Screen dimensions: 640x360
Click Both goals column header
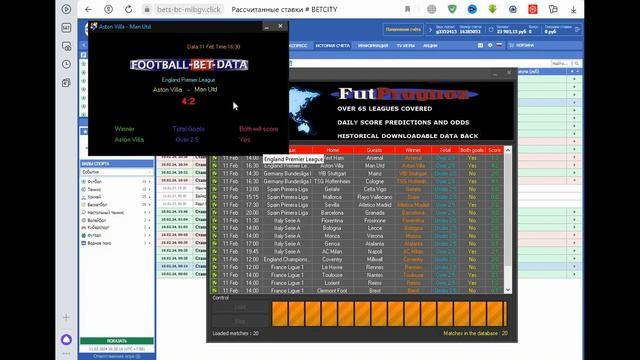471,150
